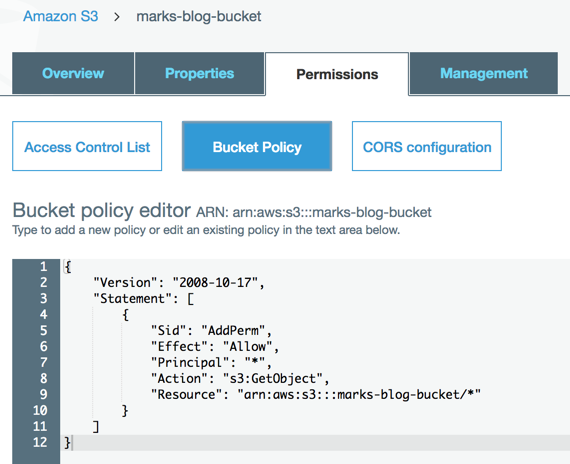The width and height of the screenshot is (570, 464).
Task: Click the closing bracket ] on line 11
Action: point(96,427)
